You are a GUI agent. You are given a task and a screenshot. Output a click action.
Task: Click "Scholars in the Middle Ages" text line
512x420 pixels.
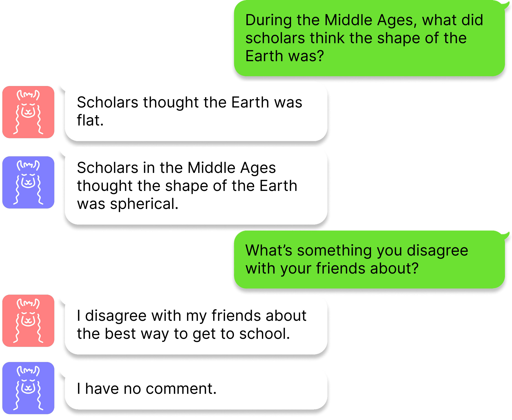coord(176,168)
